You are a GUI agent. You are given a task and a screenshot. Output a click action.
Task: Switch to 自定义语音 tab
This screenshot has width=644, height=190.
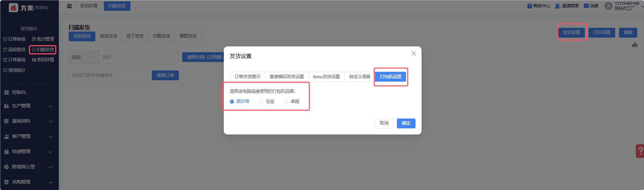[x=360, y=77]
